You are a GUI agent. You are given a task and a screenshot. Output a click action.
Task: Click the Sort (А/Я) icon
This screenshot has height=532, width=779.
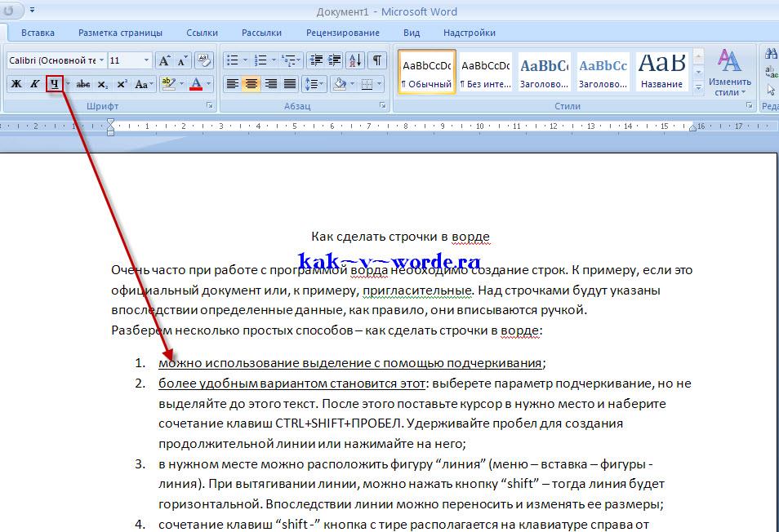[x=355, y=60]
